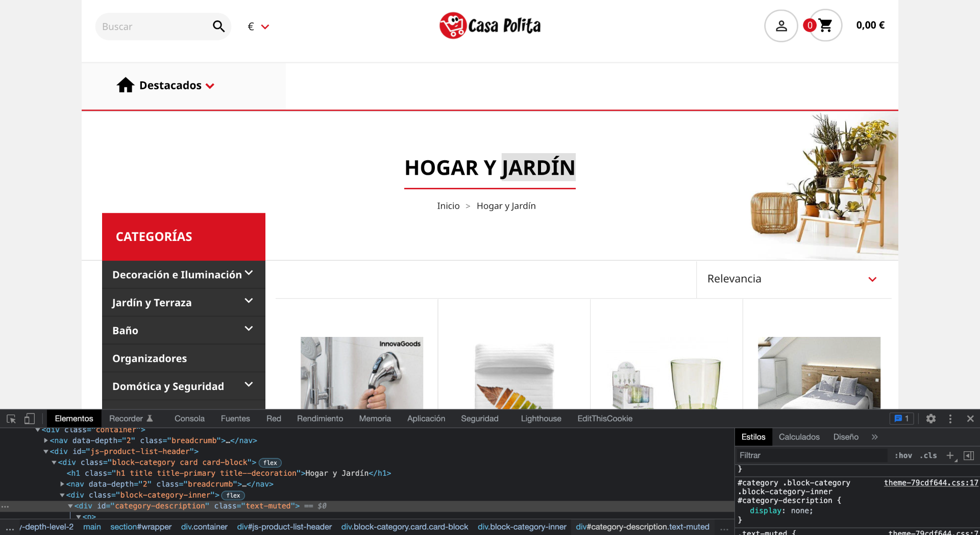Open the Red tab

(274, 419)
